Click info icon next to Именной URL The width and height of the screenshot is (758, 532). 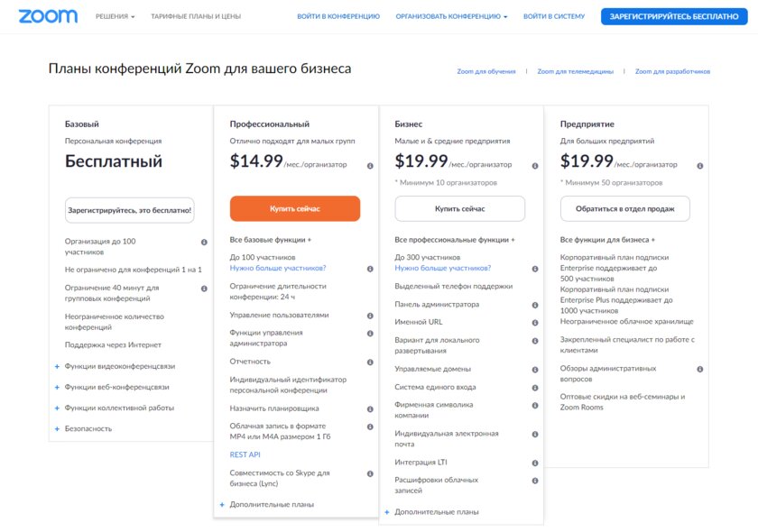(534, 322)
